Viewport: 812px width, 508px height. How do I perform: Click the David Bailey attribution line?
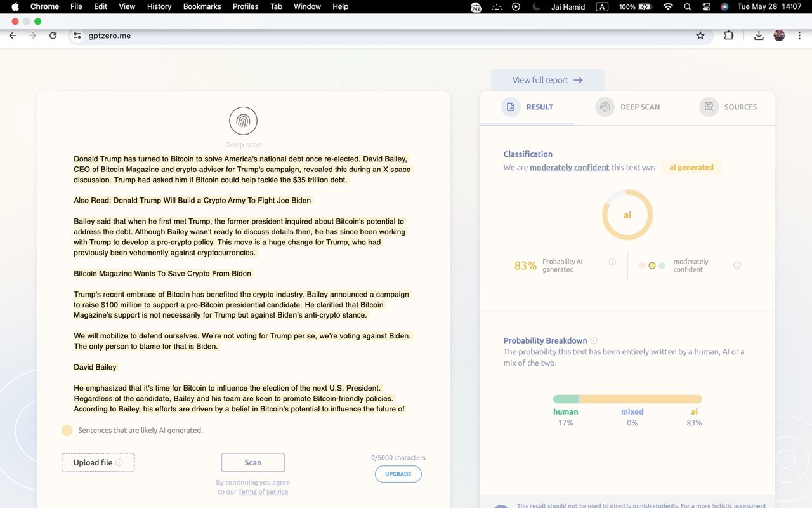click(95, 367)
